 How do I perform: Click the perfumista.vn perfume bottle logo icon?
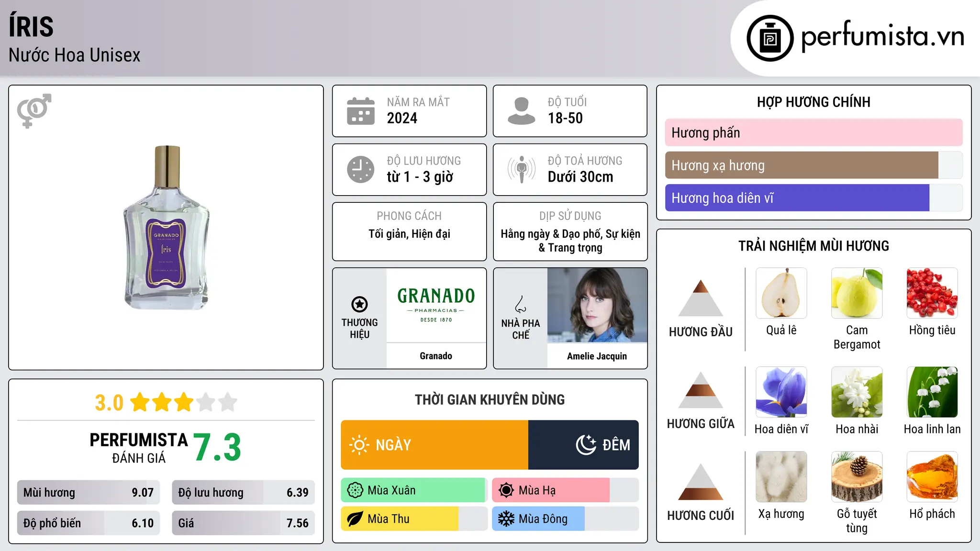(770, 38)
